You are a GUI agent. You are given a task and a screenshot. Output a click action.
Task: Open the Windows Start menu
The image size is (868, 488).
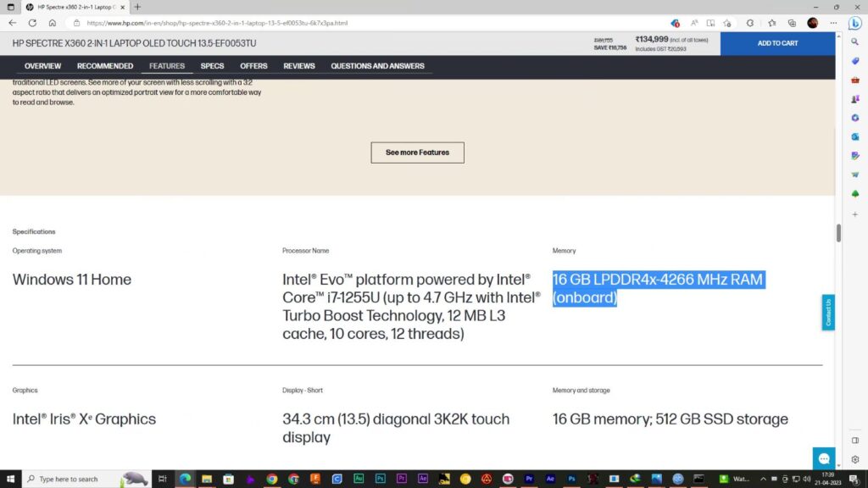10,479
